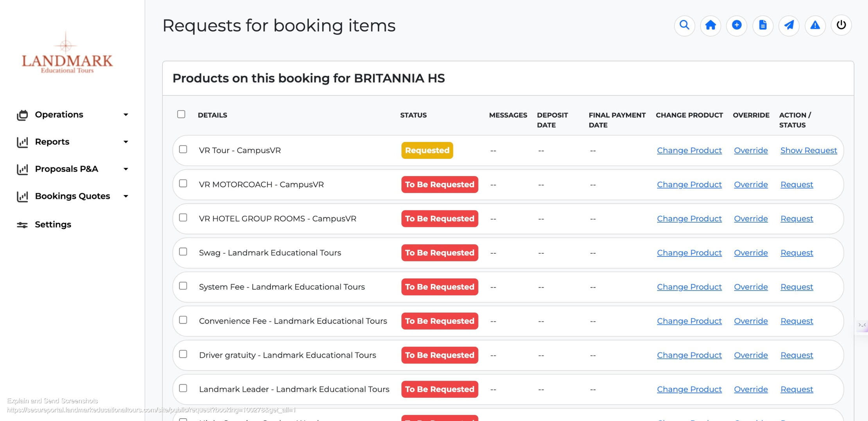Check the VR HOTEL GROUP ROOMS row
The height and width of the screenshot is (421, 868).
[183, 217]
